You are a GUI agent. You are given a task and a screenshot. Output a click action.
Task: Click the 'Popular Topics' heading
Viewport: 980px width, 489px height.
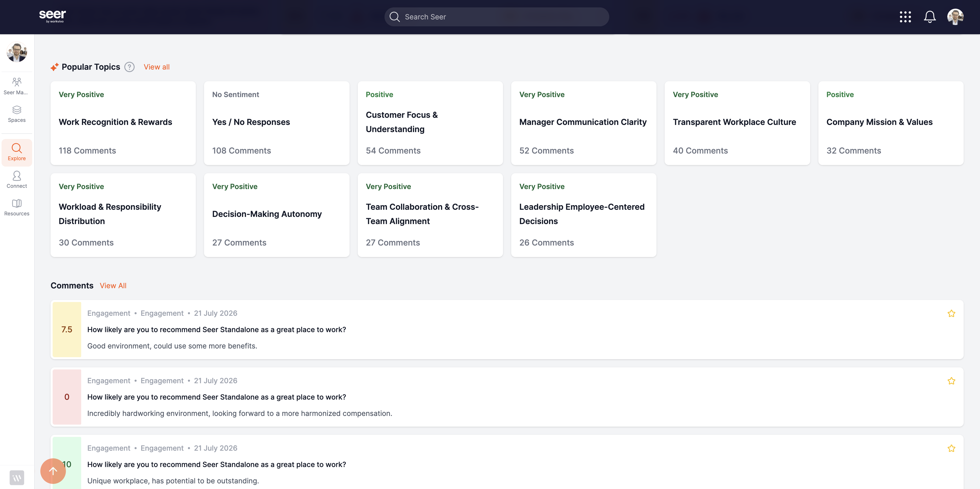[91, 67]
